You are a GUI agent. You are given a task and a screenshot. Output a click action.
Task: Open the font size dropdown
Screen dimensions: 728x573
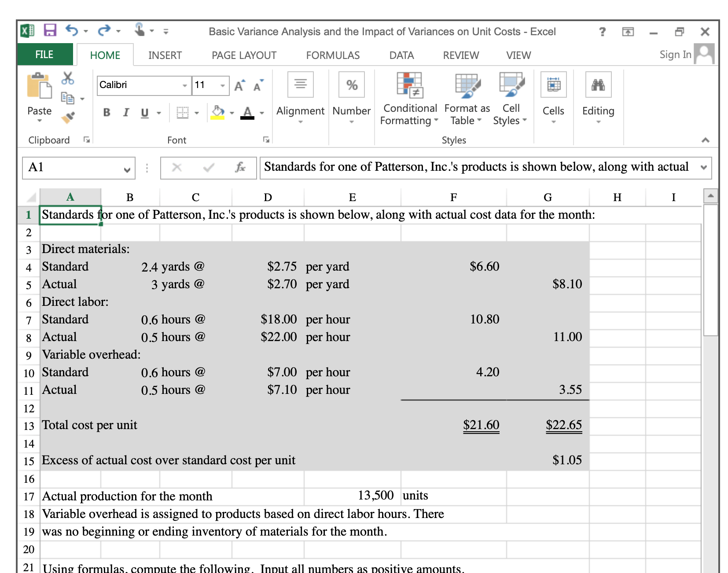click(223, 85)
